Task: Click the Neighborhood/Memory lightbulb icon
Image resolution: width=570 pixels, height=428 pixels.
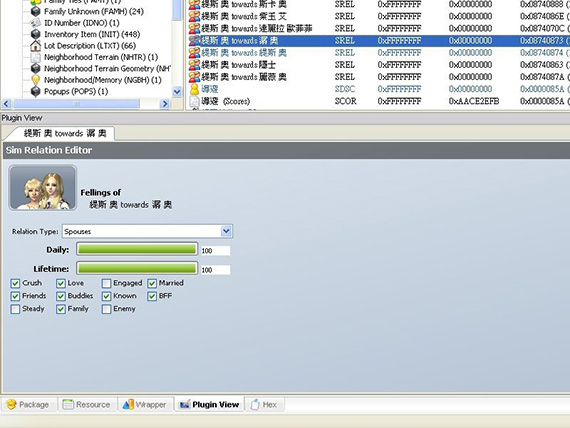Action: 35,80
